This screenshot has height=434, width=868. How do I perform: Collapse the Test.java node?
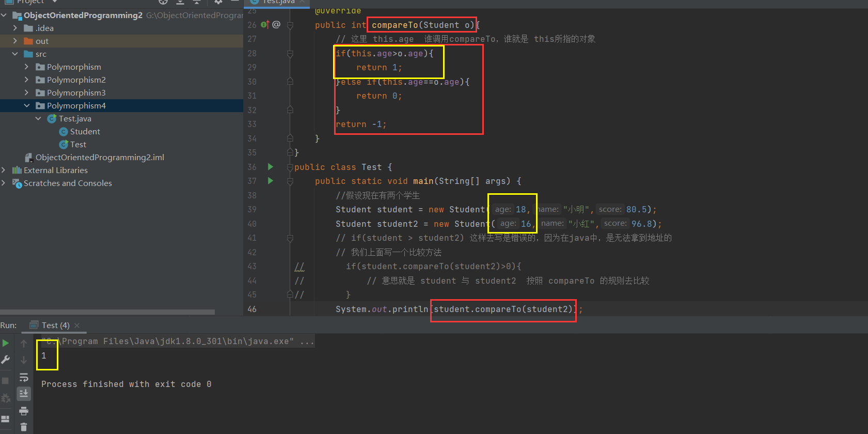tap(38, 119)
